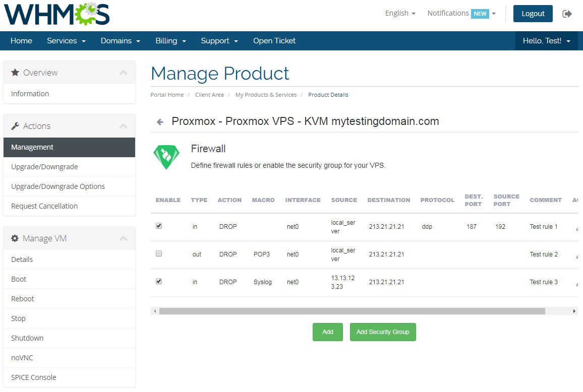Click the TYPE column header
This screenshot has width=583, height=392.
(199, 200)
